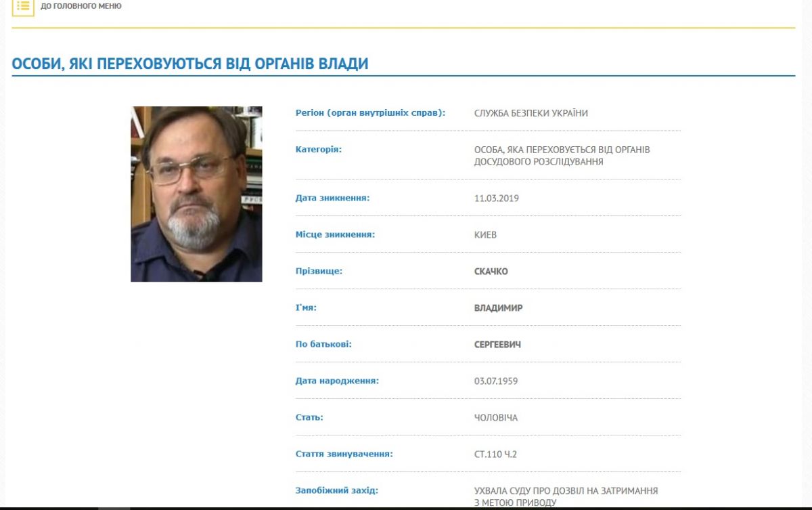Click the 'Дата зникнення' label
The width and height of the screenshot is (812, 510).
tap(332, 198)
